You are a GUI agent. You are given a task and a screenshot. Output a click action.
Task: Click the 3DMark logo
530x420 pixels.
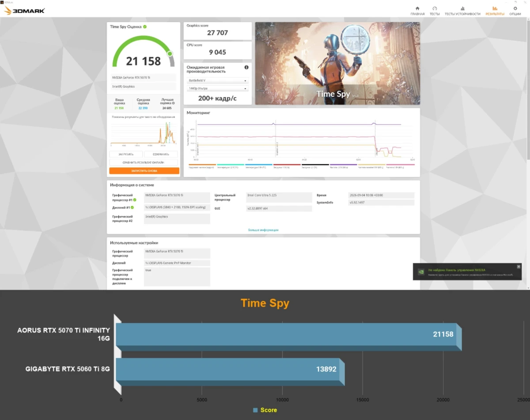click(x=24, y=11)
